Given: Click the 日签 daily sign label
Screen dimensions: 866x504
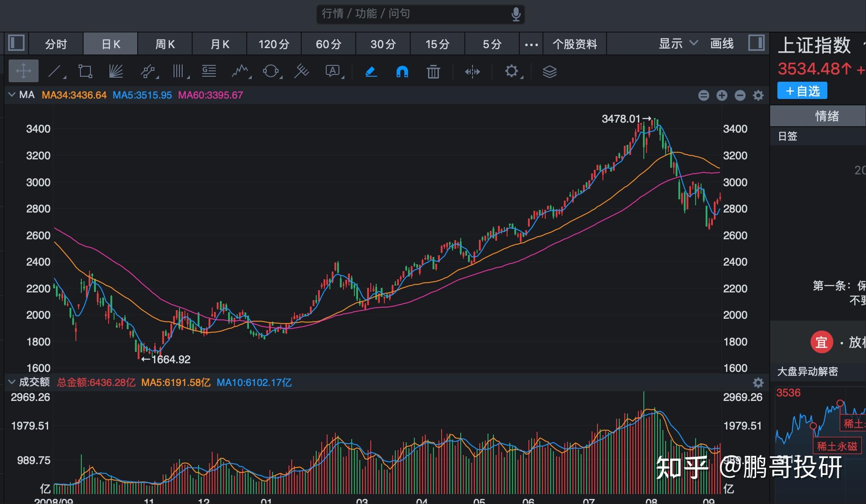Looking at the screenshot, I should tap(788, 136).
